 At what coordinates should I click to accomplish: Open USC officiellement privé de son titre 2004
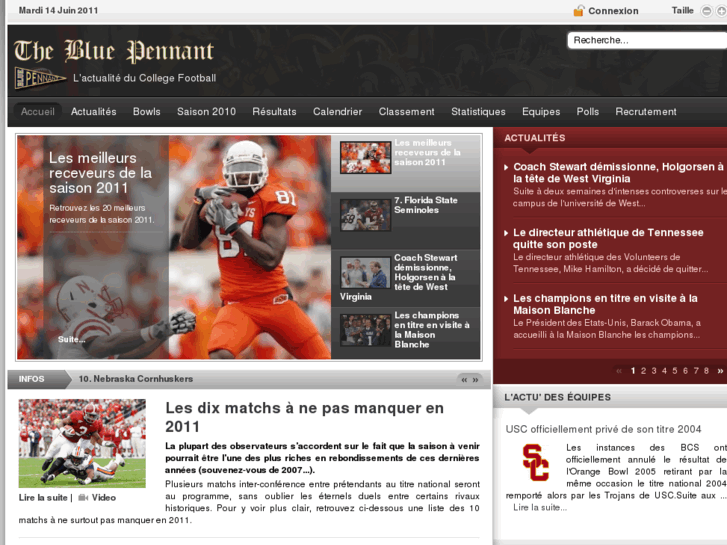(x=603, y=430)
